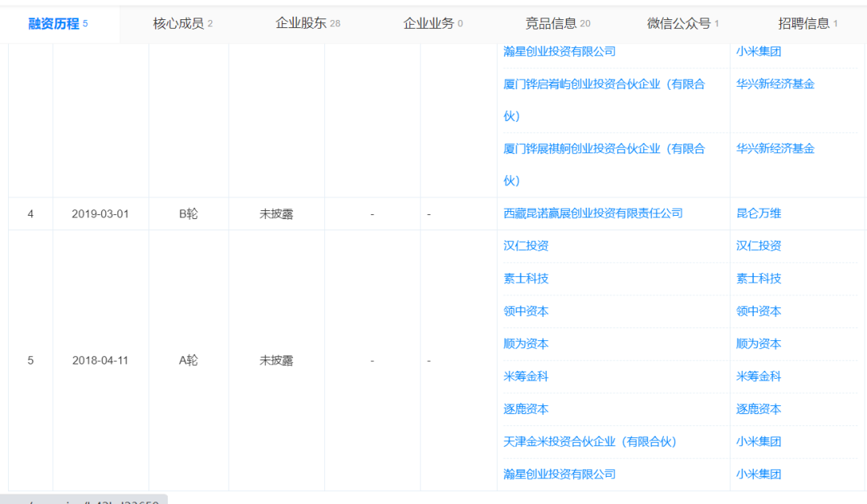The image size is (867, 504).
Task: Go to the 企业业务 tab
Action: click(433, 24)
